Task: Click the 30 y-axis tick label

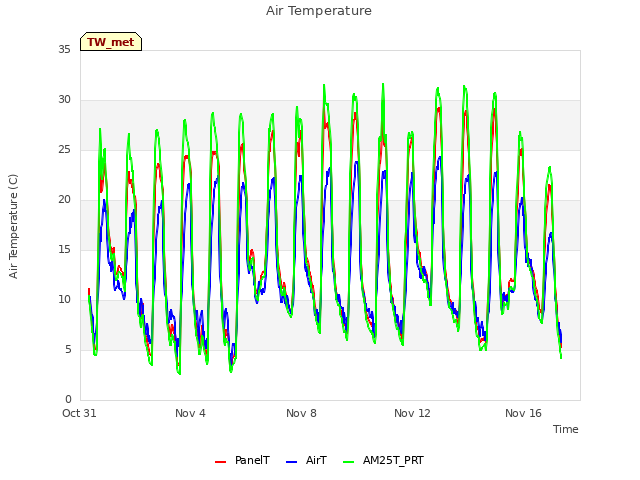Action: pos(64,99)
